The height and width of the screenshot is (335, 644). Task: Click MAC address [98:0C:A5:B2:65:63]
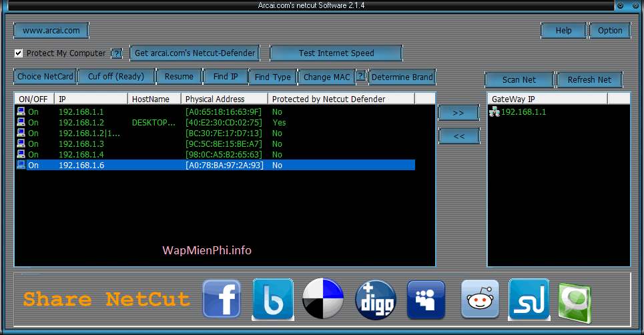224,154
